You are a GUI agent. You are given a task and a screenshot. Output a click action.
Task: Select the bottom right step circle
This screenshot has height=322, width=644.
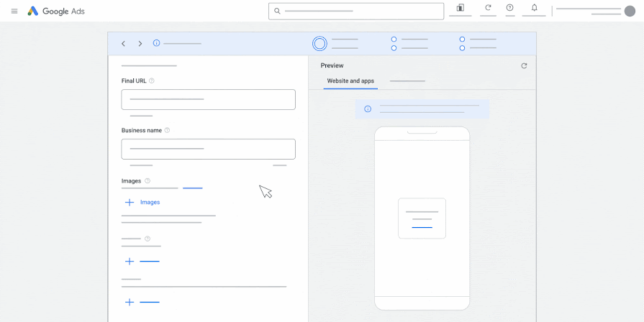click(x=462, y=48)
